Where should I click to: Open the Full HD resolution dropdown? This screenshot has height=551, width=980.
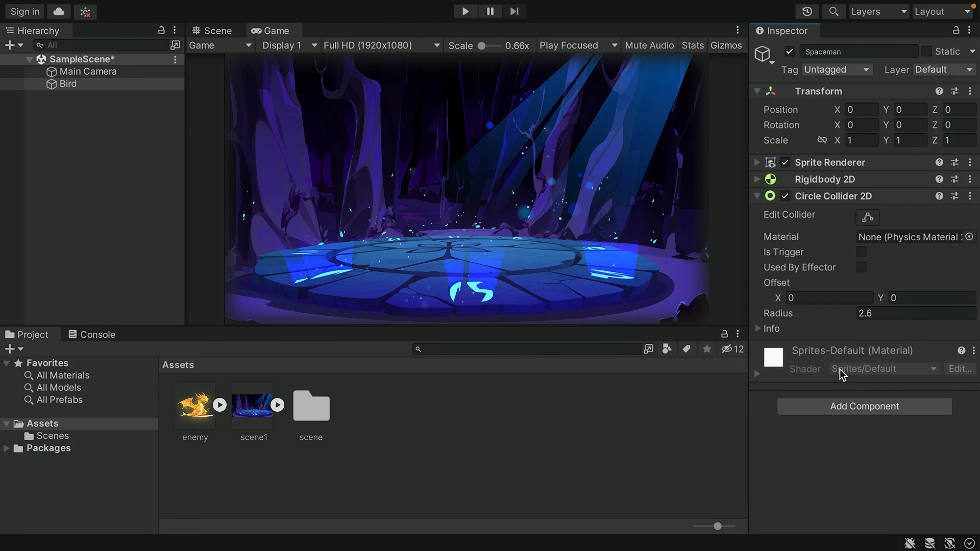[x=381, y=45]
